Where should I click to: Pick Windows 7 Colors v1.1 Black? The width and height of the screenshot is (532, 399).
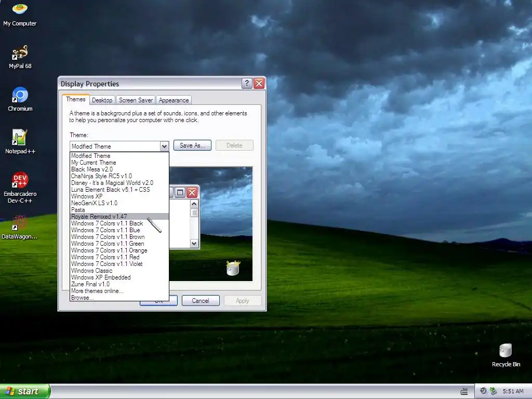(119, 223)
